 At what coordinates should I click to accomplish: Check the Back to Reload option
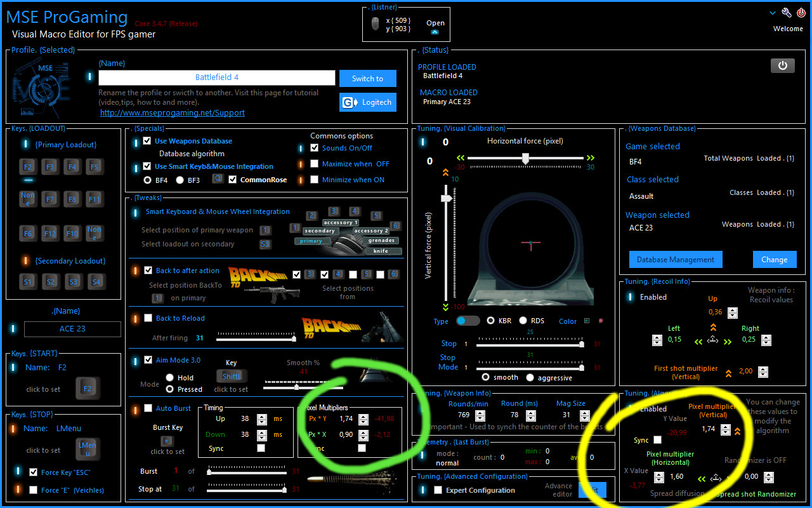[148, 318]
